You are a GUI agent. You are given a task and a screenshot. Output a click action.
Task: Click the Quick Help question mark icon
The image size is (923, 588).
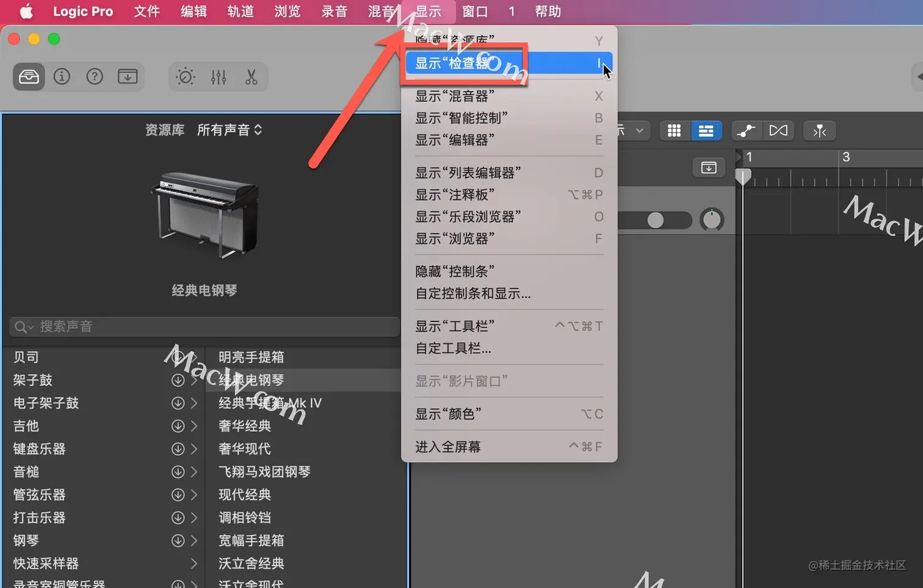click(95, 77)
